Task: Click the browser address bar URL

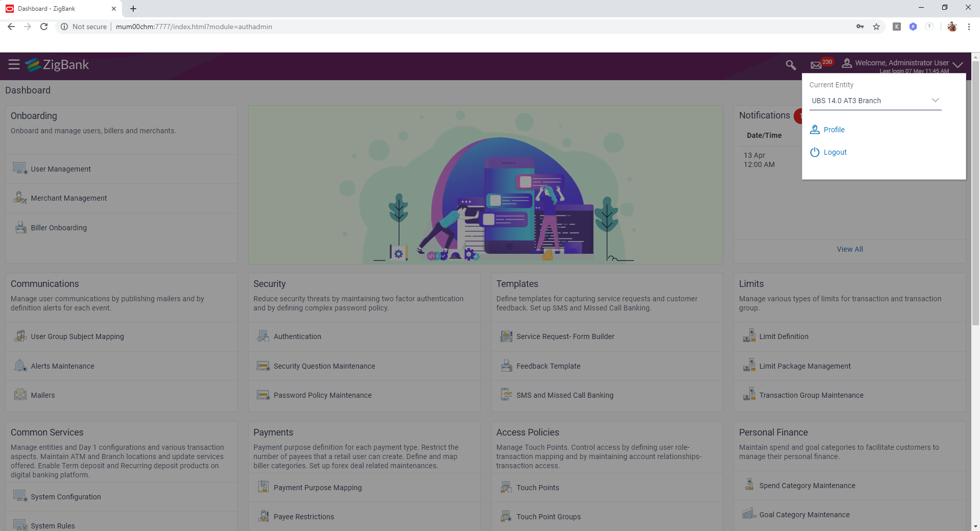Action: (x=194, y=27)
